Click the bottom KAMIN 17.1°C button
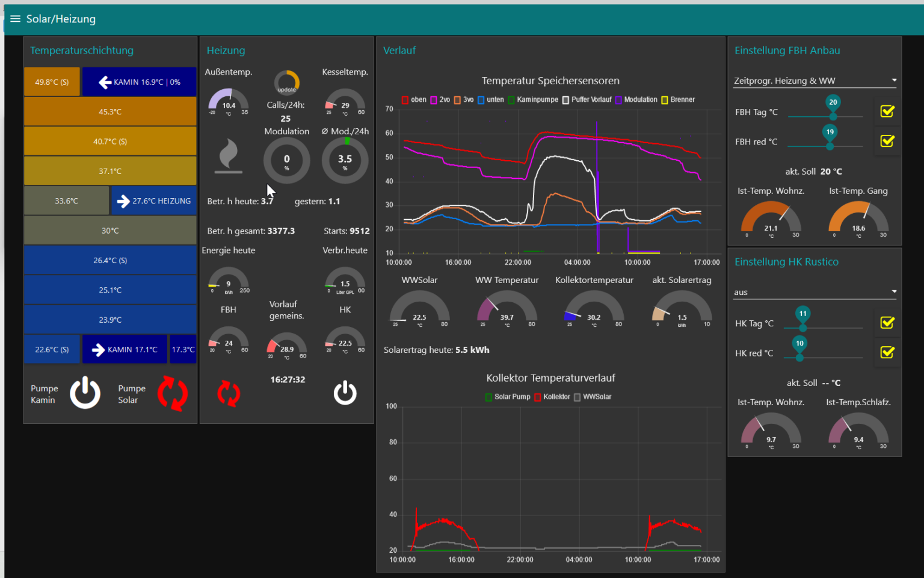924x578 pixels. coord(125,350)
